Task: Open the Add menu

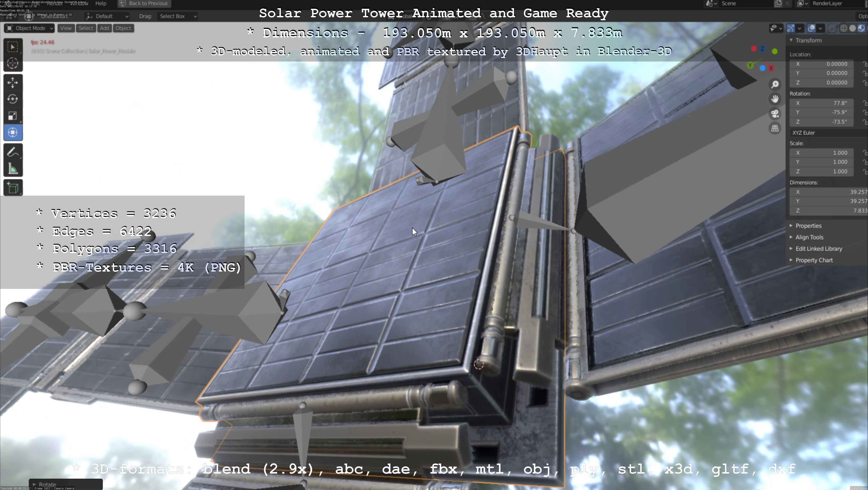Action: [x=104, y=28]
